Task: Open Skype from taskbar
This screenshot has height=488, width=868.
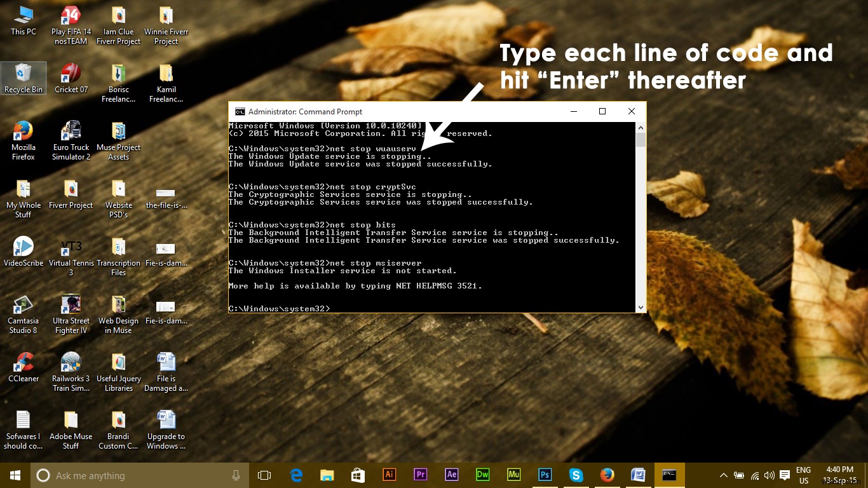Action: (576, 475)
